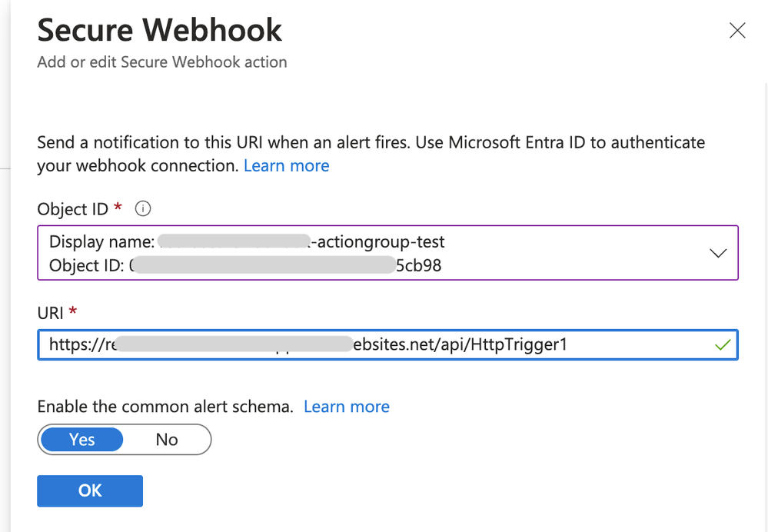The height and width of the screenshot is (532, 768).
Task: Click the Object ID field label
Action: [x=72, y=209]
